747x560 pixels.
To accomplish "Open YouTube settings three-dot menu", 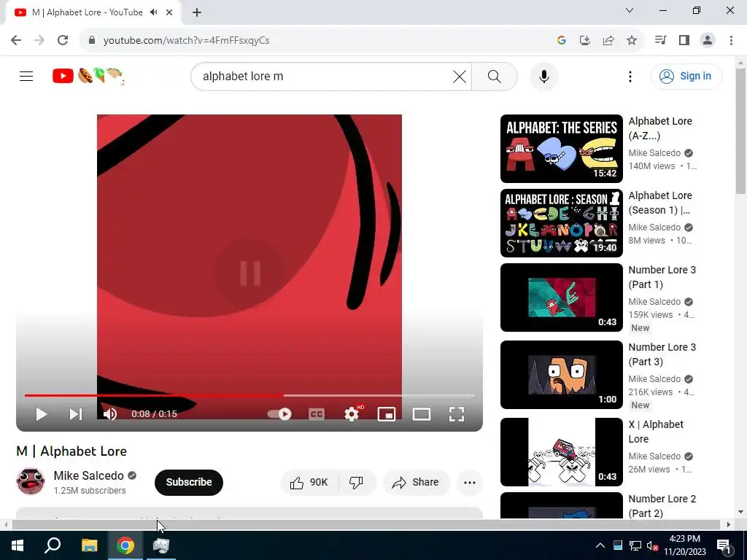I will (630, 76).
